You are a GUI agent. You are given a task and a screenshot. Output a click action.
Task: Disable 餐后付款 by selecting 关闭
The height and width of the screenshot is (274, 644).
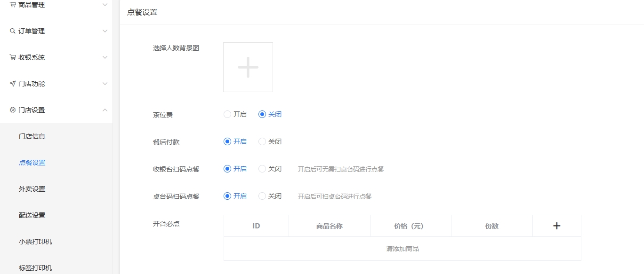point(262,141)
